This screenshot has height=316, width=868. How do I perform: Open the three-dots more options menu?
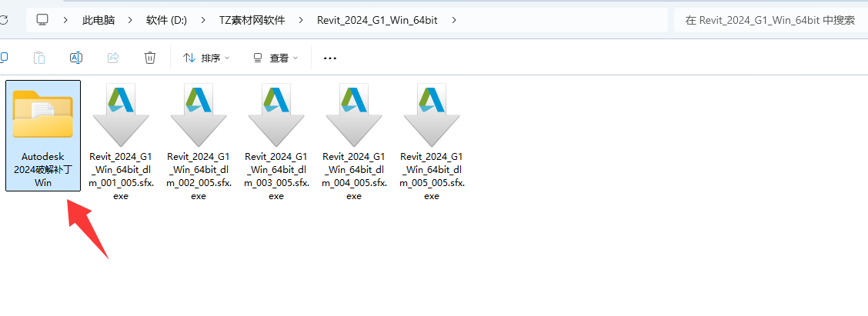click(330, 58)
